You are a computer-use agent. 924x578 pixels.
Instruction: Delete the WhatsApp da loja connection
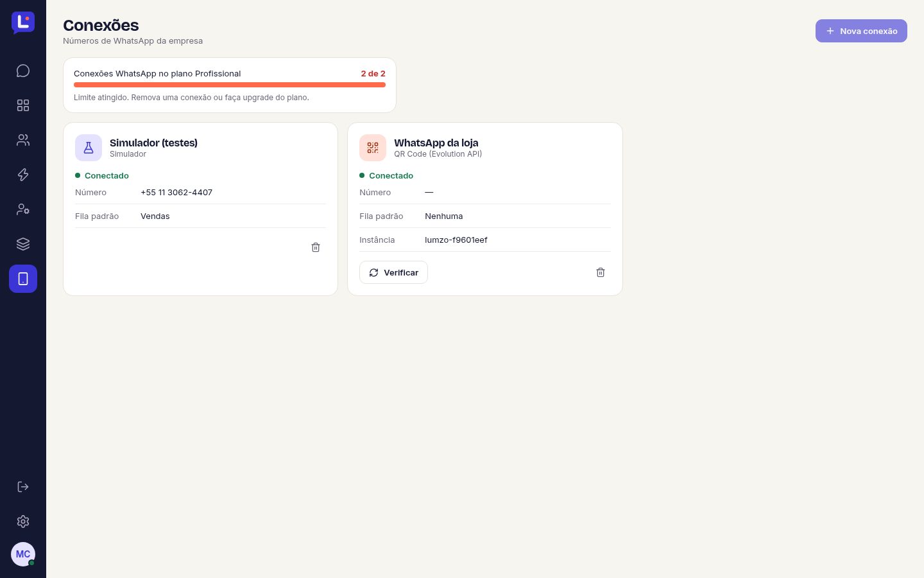tap(601, 272)
